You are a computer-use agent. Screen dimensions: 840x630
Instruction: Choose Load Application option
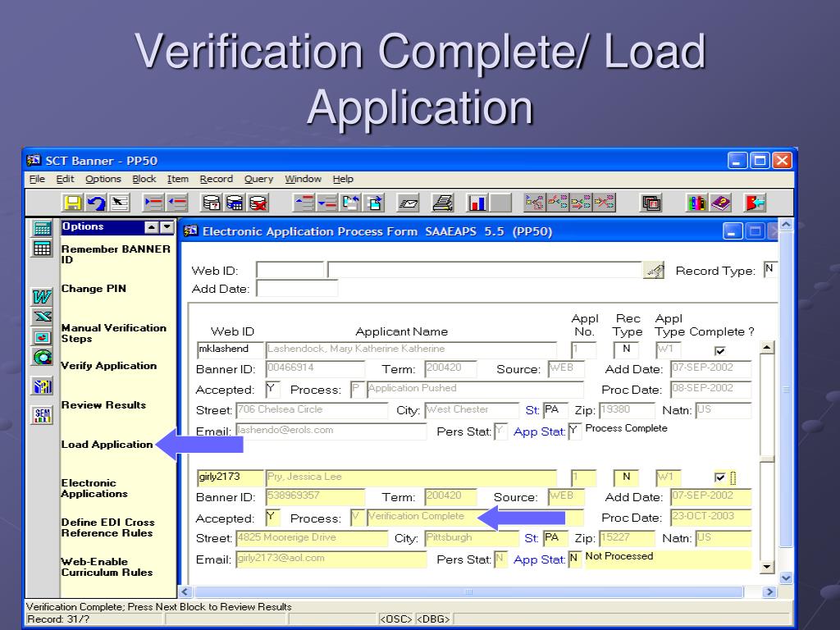point(107,444)
